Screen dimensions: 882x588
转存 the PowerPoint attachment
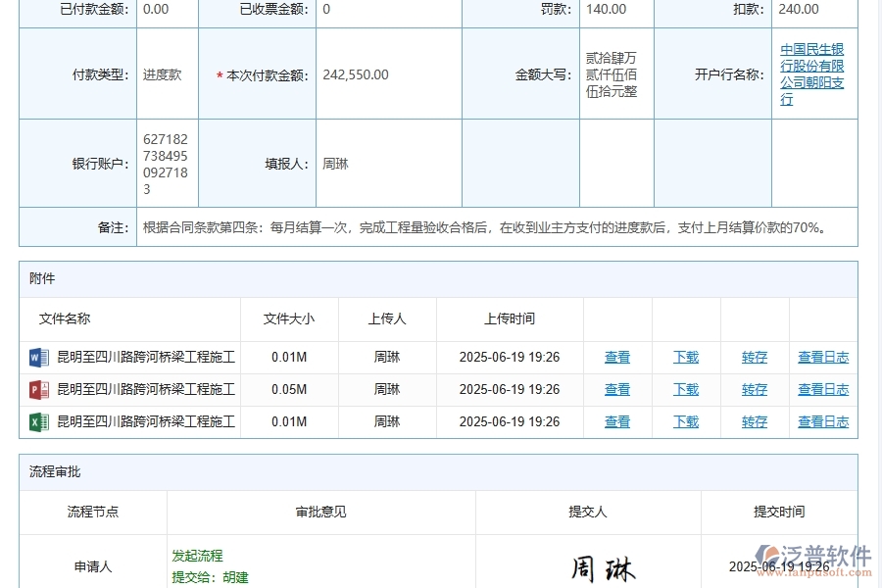[754, 389]
